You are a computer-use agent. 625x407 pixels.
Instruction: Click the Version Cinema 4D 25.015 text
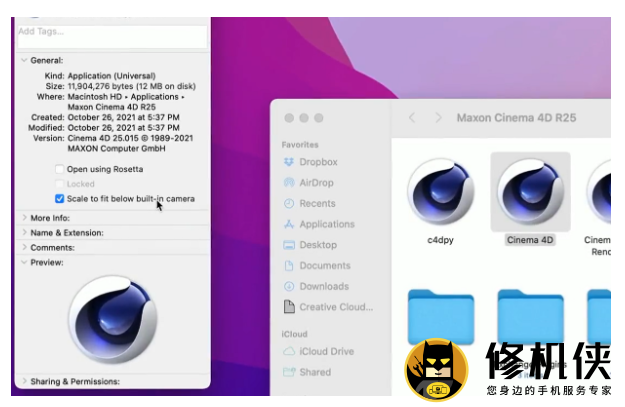tap(130, 138)
